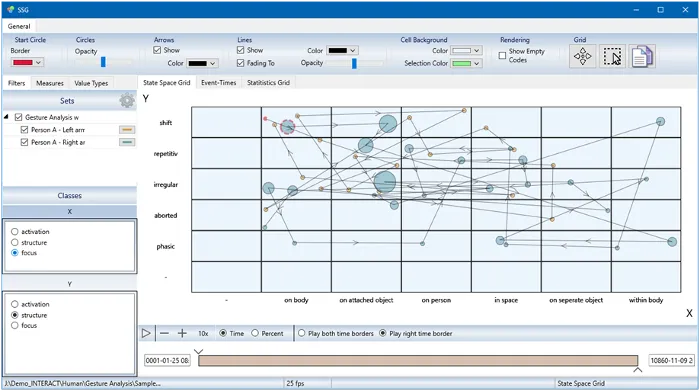Click the top timeline marker chevron

point(199,352)
